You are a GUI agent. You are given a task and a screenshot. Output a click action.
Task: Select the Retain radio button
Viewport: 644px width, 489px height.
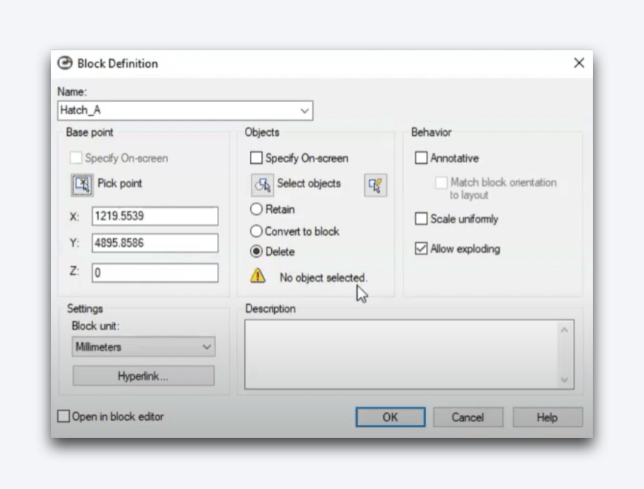(x=257, y=210)
